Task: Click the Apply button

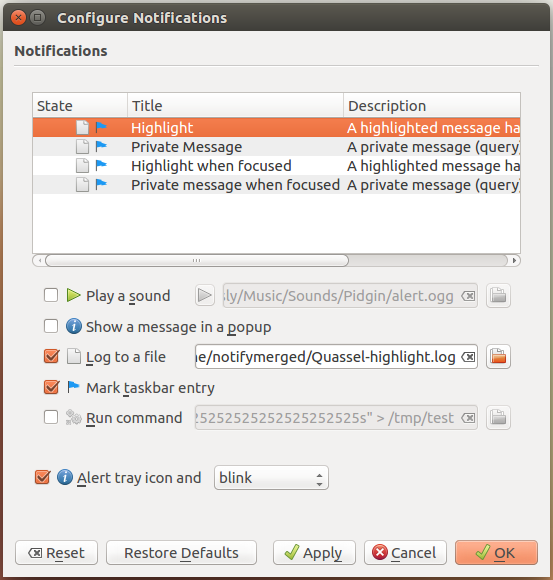Action: 314,553
